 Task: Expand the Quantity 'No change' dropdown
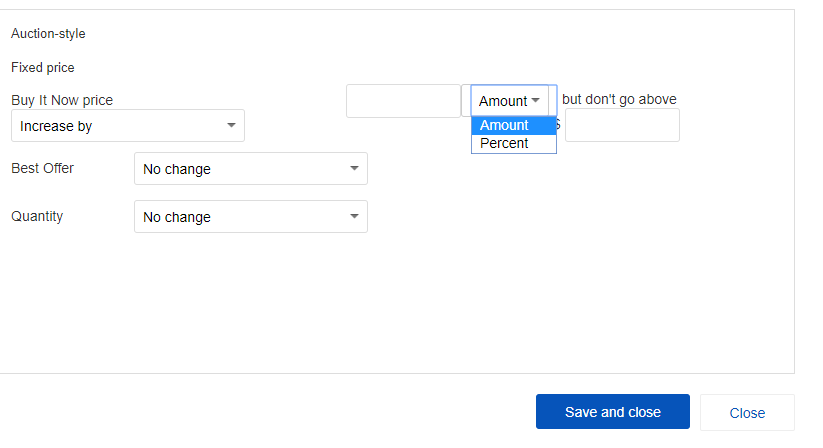[250, 217]
